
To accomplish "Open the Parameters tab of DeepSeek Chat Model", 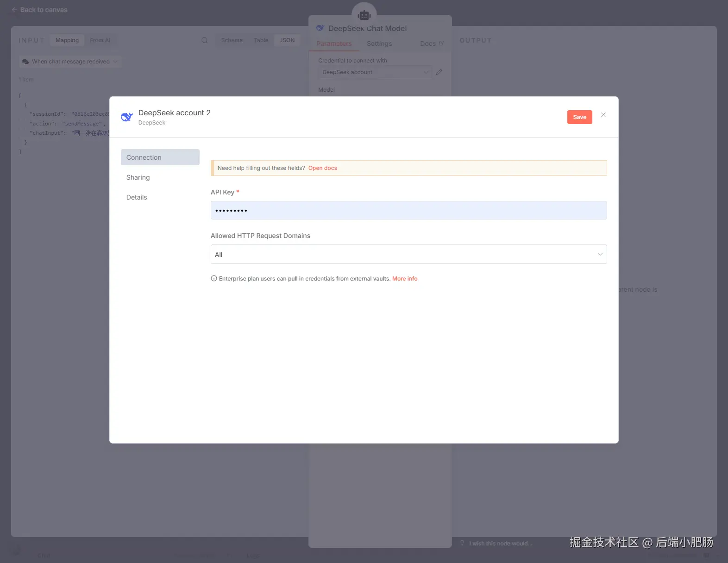I will pyautogui.click(x=334, y=44).
